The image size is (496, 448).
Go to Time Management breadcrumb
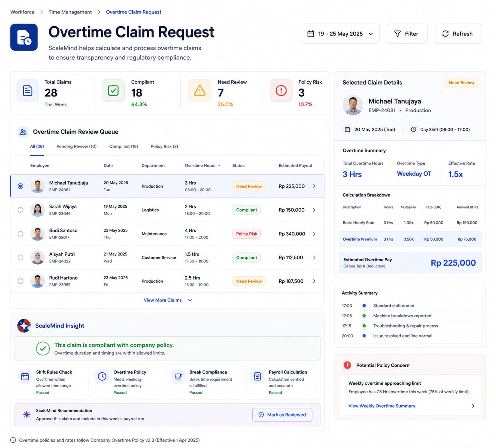point(70,12)
